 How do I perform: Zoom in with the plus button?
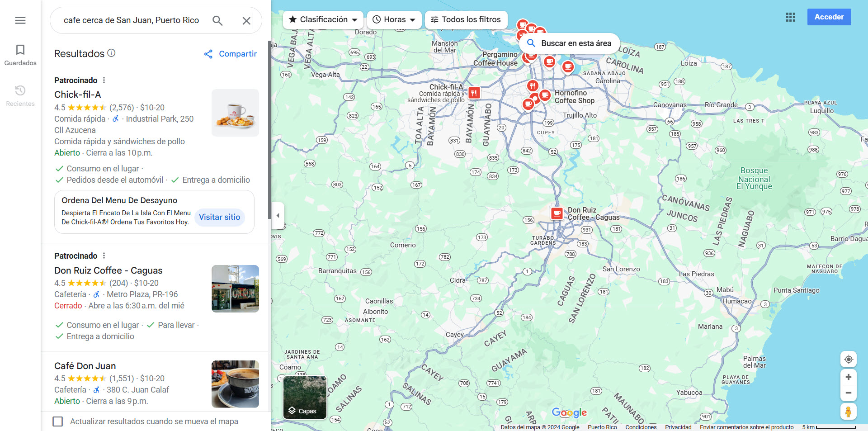[849, 377]
